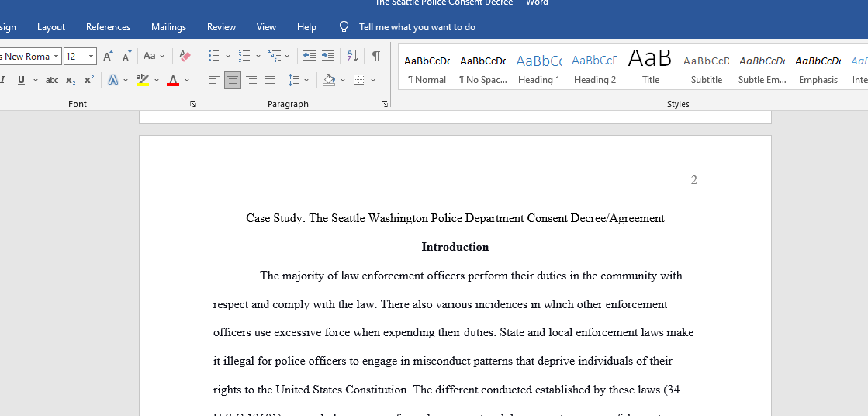Apply the Emphasis style

coord(818,67)
